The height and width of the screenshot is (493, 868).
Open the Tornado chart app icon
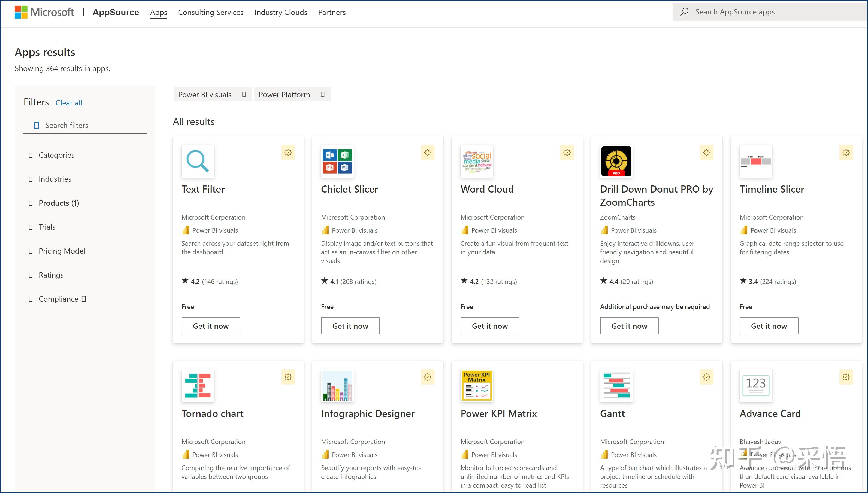pos(198,386)
